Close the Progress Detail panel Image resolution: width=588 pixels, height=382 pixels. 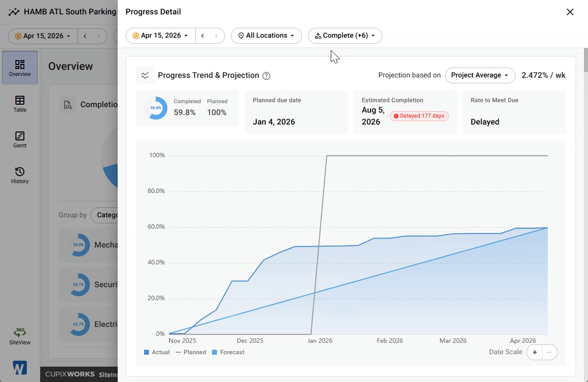pos(570,12)
